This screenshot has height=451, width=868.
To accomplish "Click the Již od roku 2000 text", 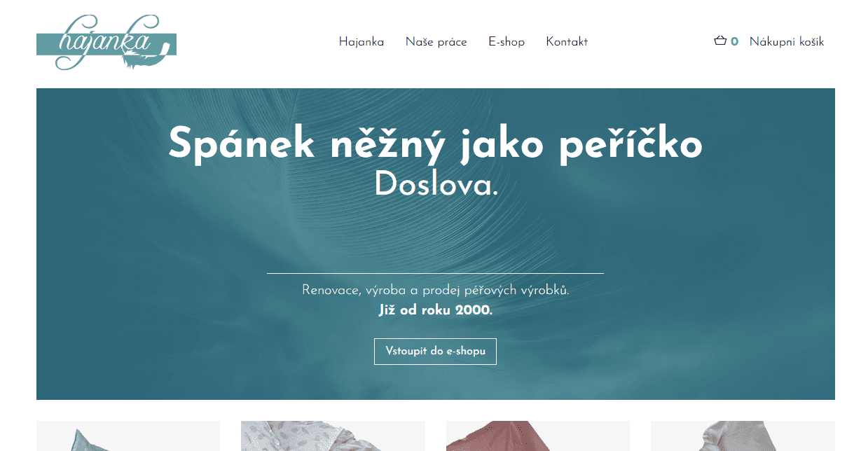I will pyautogui.click(x=436, y=310).
